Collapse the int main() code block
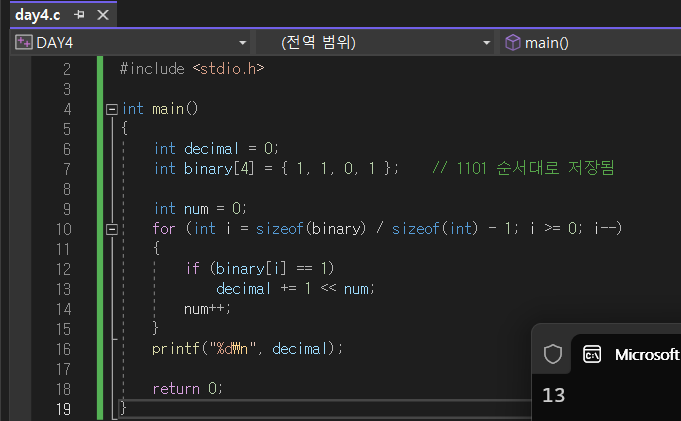The width and height of the screenshot is (681, 421). coord(112,109)
